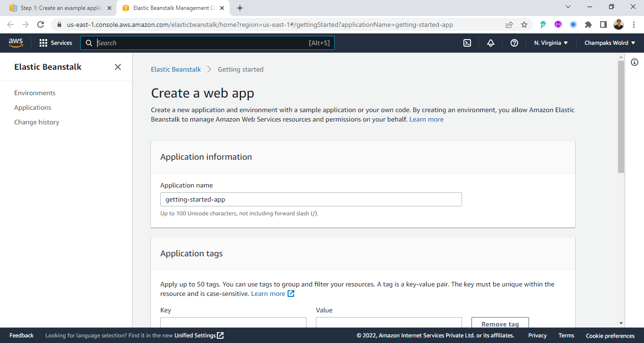Open the tab search chevron
Viewport: 644px width, 343px height.
pos(568,7)
